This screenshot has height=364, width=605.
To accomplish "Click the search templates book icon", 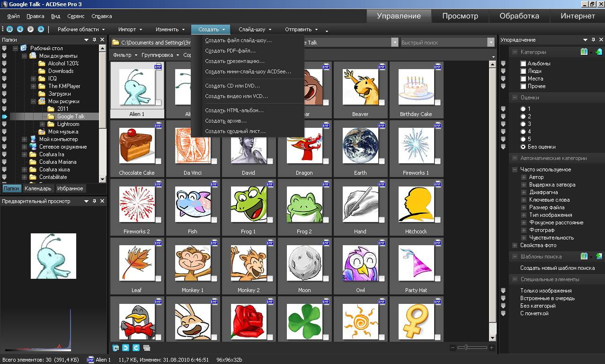I will pyautogui.click(x=584, y=257).
